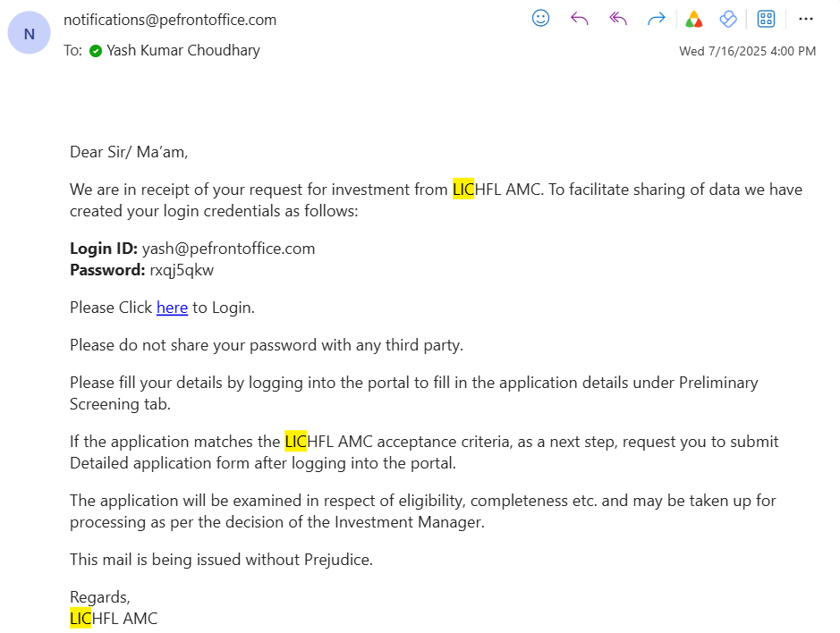
Task: Click the "here" login link
Action: pyautogui.click(x=172, y=308)
